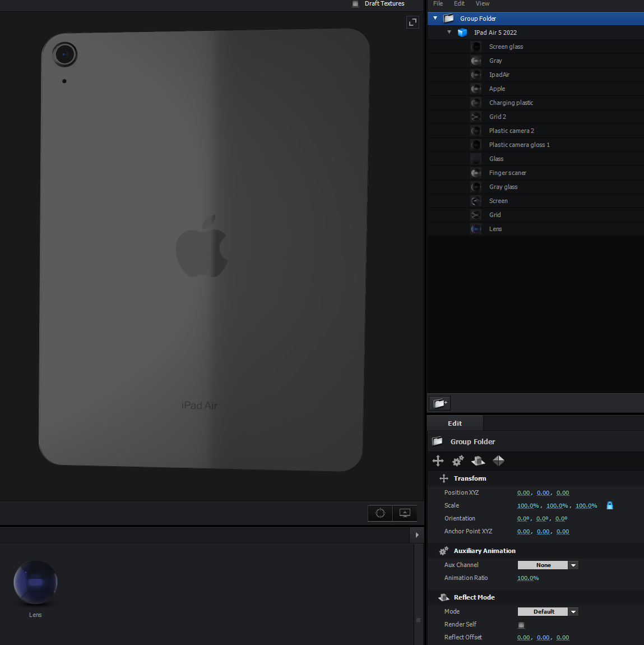Open the Reflect Mode dropdown
644x645 pixels.
point(548,612)
